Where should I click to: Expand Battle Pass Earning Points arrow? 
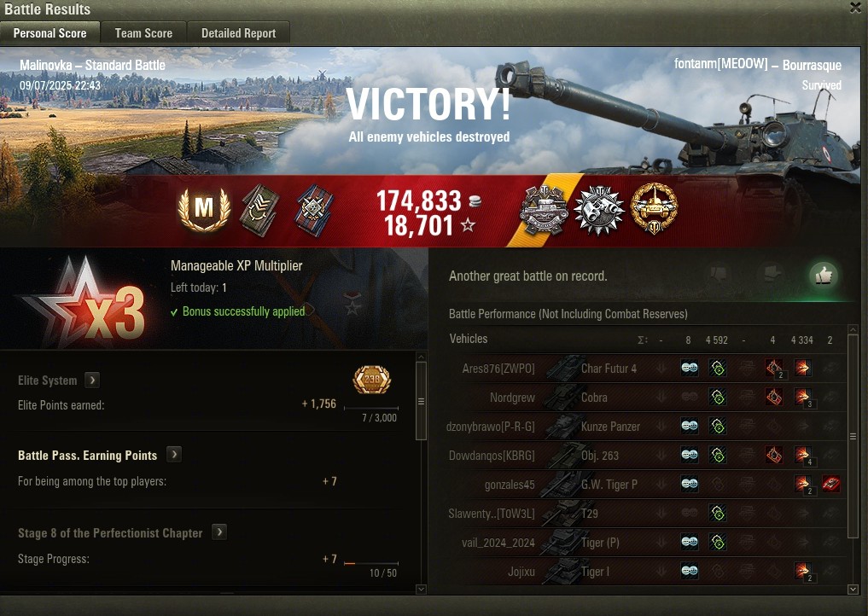click(x=174, y=455)
